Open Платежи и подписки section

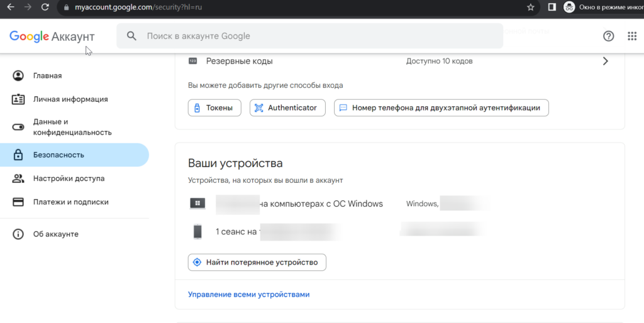coord(74,202)
